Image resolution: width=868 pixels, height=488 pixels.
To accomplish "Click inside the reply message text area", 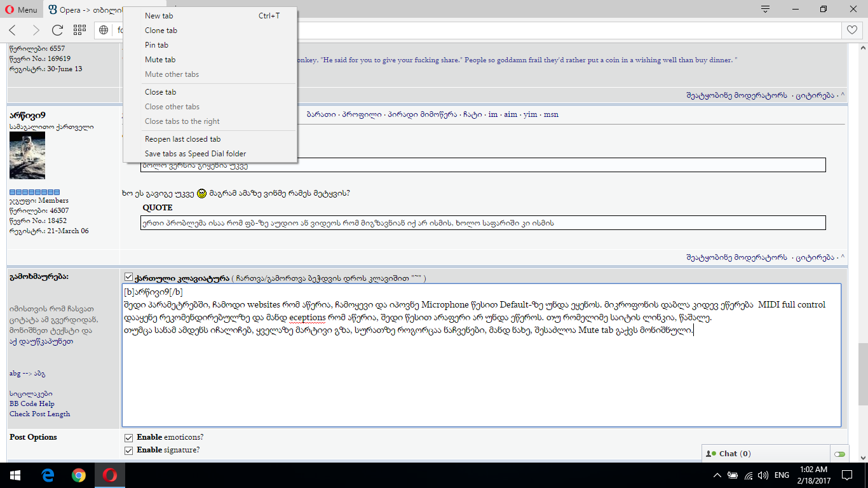I will point(482,355).
